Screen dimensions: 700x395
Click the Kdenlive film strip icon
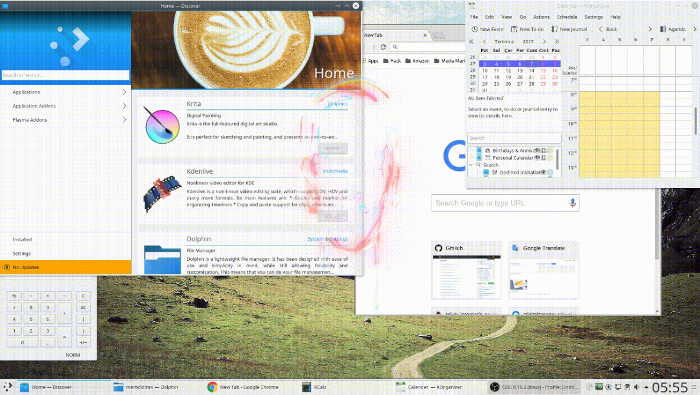click(162, 193)
